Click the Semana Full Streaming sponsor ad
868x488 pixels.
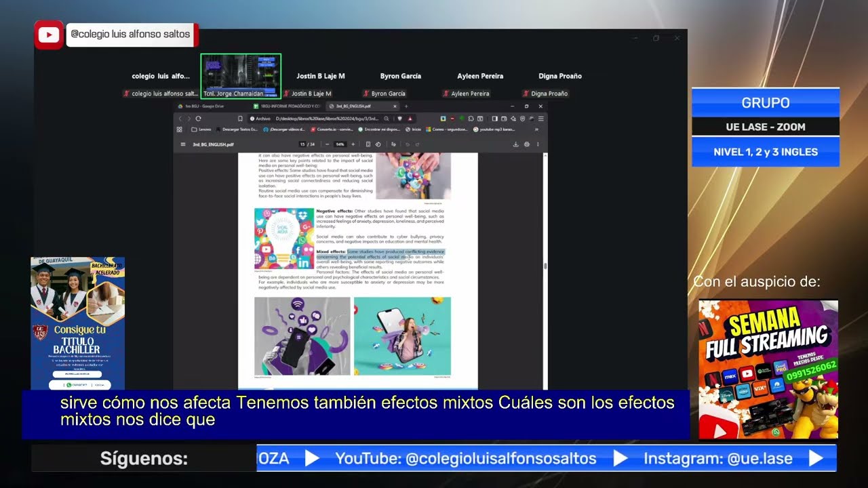point(768,369)
